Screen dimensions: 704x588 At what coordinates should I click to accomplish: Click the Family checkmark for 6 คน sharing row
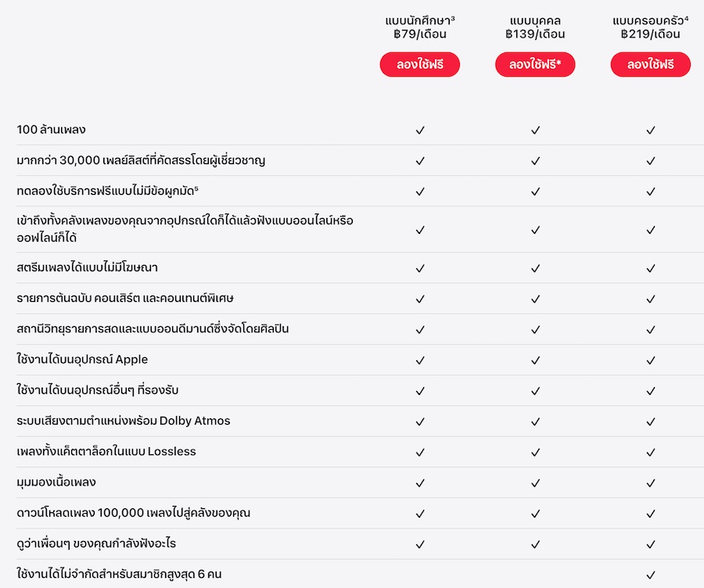click(650, 575)
